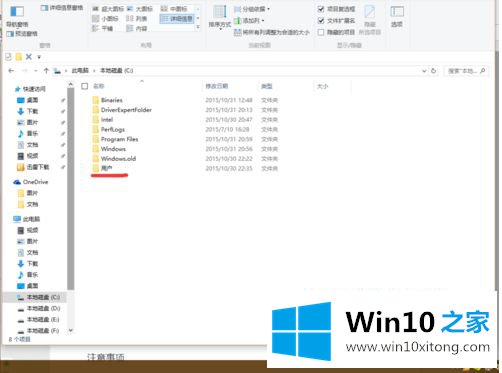The height and width of the screenshot is (373, 502).
Task: Click the sidebar scrollbar up arrow
Action: (70, 85)
